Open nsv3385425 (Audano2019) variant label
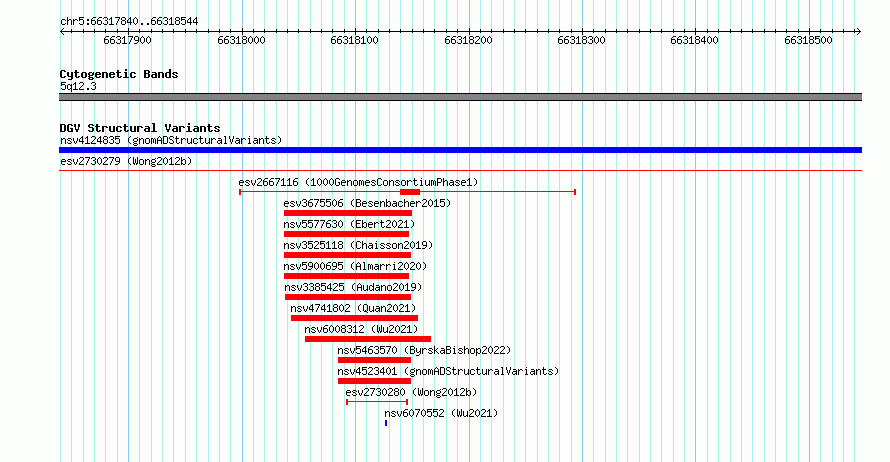 [x=354, y=287]
